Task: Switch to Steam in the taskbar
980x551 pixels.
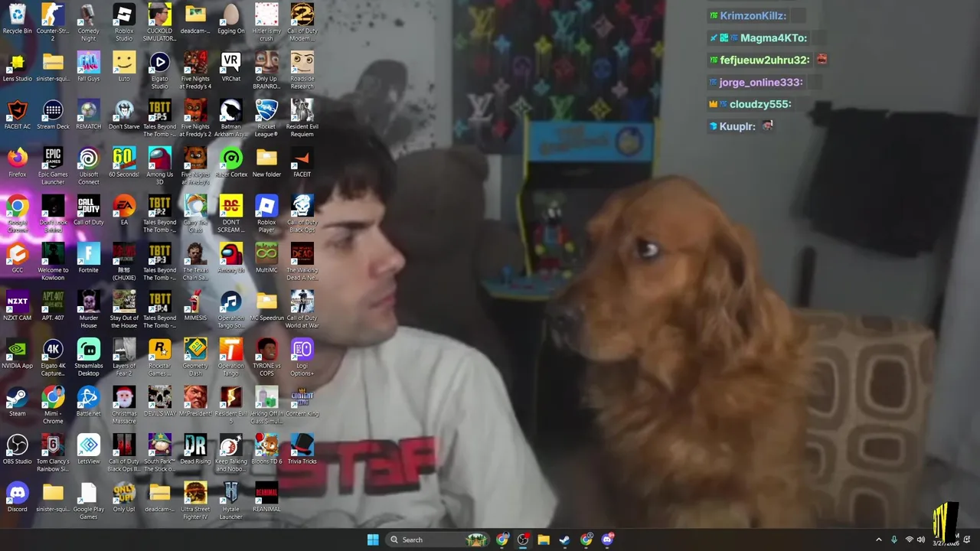Action: pyautogui.click(x=564, y=540)
